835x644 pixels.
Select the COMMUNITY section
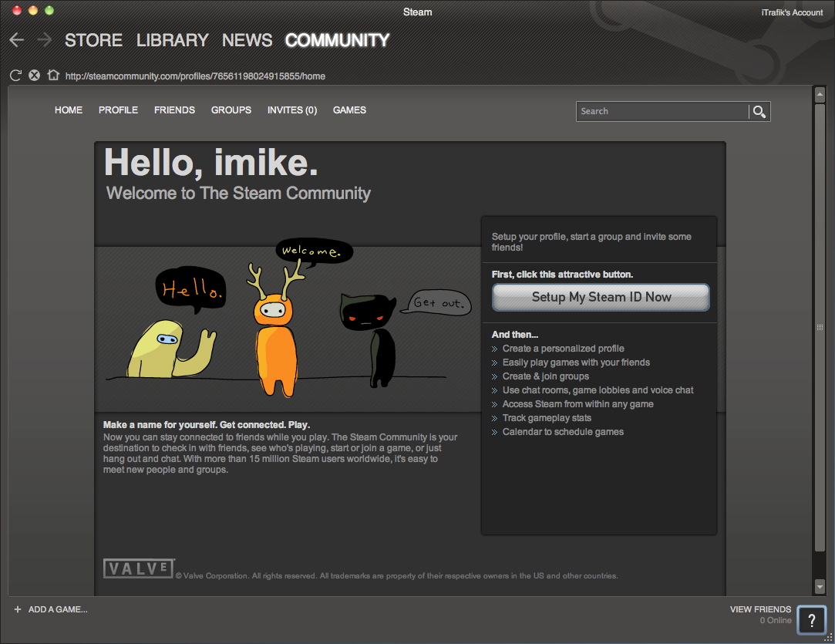pyautogui.click(x=337, y=40)
